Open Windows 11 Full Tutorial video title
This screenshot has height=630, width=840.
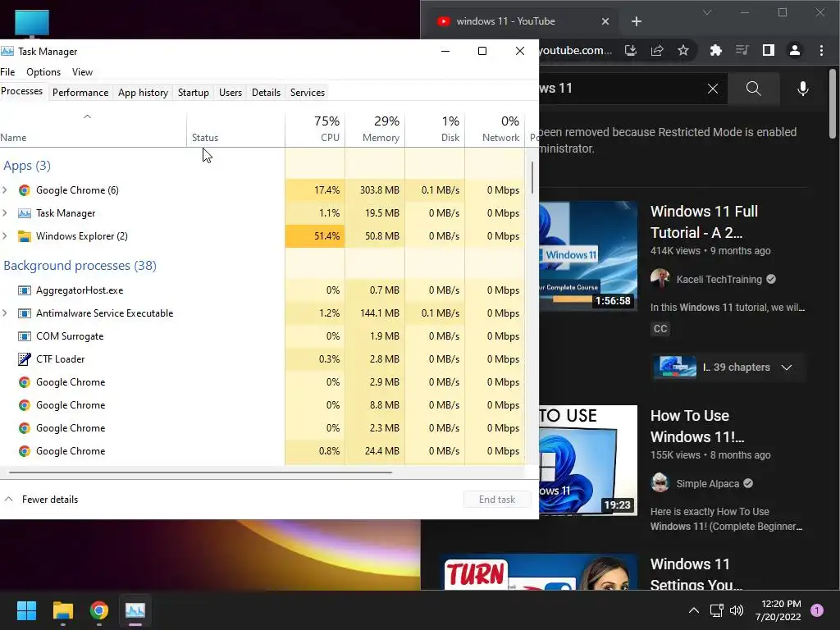click(704, 221)
